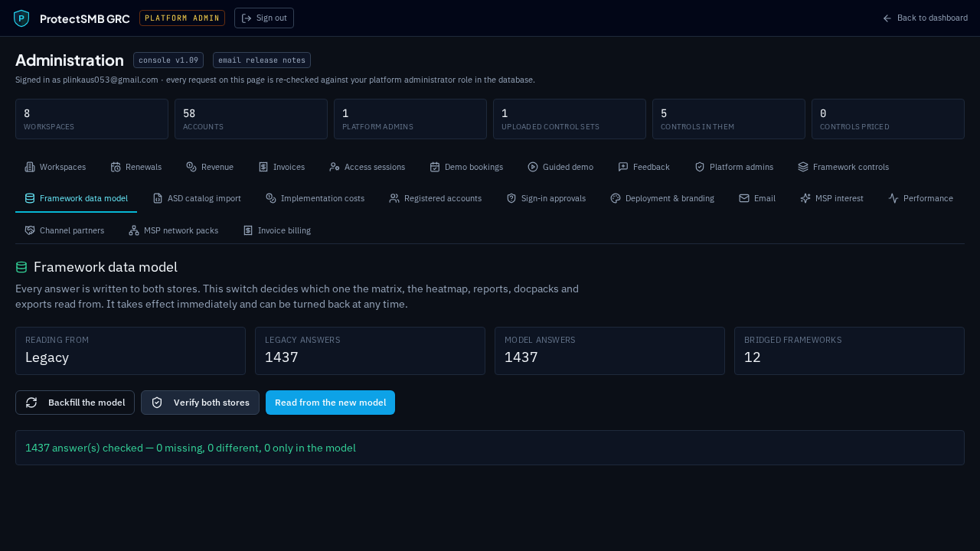980x551 pixels.
Task: Switch to the Email tab
Action: pos(757,198)
